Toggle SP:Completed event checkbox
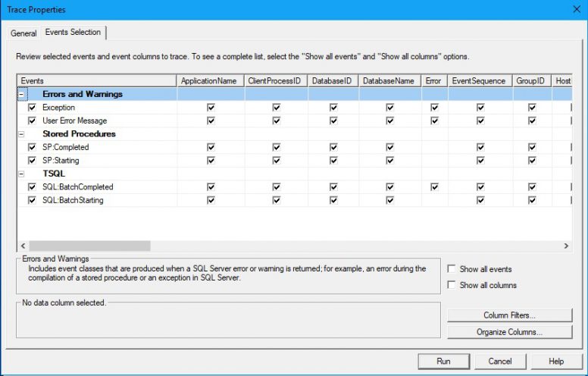This screenshot has height=376, width=588. (32, 147)
